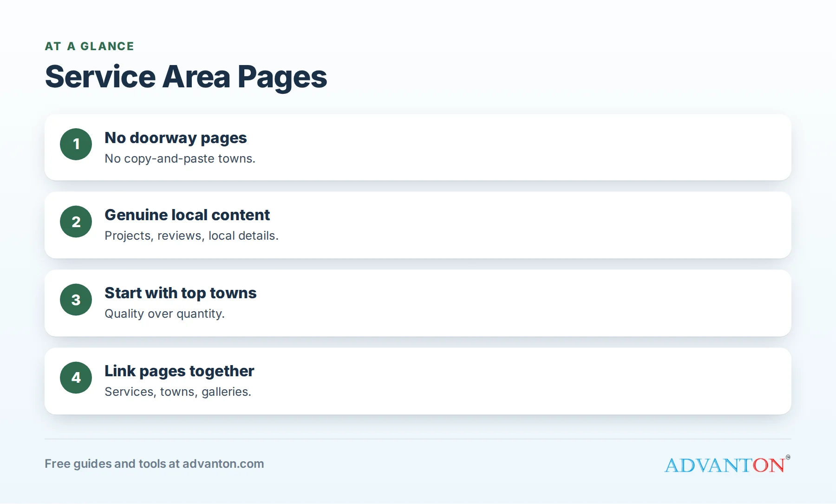Click the 'Service Area Pages' title
Viewport: 836px width, 504px height.
point(186,77)
